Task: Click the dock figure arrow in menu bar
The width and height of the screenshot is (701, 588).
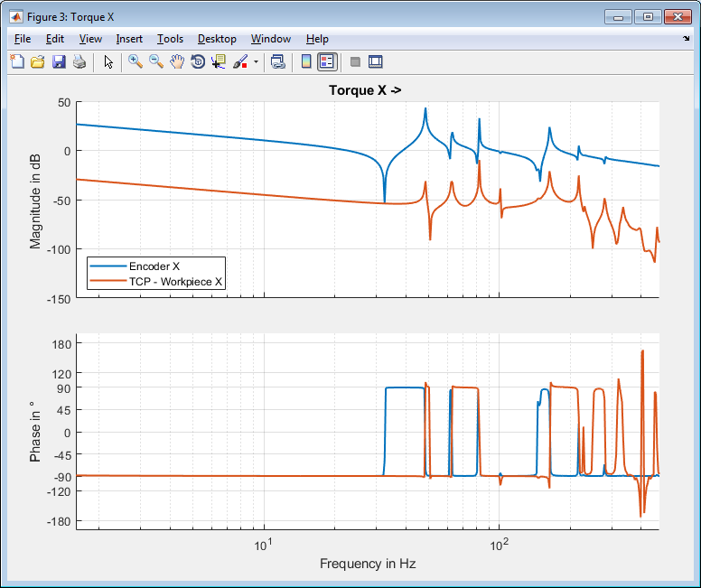Action: click(686, 39)
